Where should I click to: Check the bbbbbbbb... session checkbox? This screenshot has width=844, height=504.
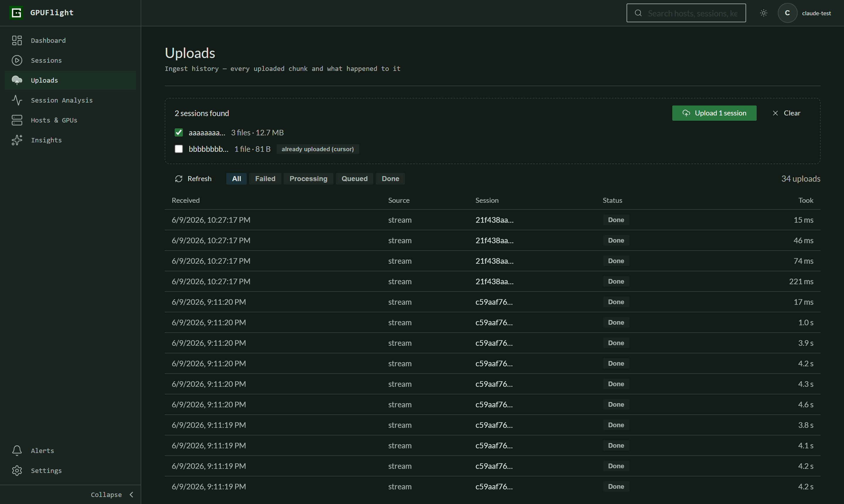point(179,149)
